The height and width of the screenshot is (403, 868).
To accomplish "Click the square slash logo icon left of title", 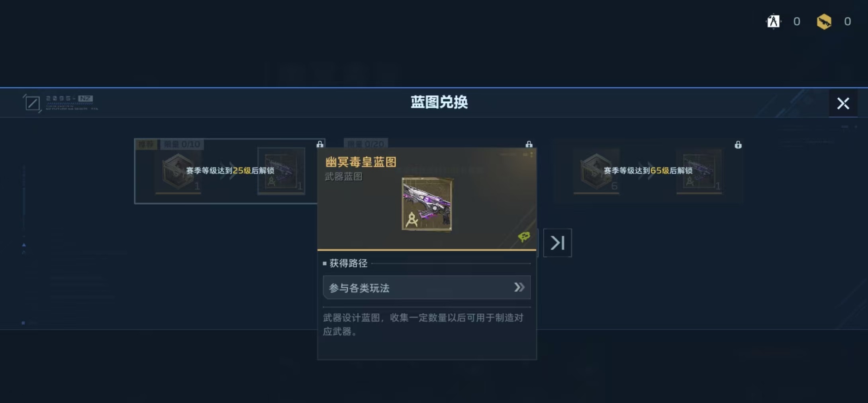I will pos(32,104).
